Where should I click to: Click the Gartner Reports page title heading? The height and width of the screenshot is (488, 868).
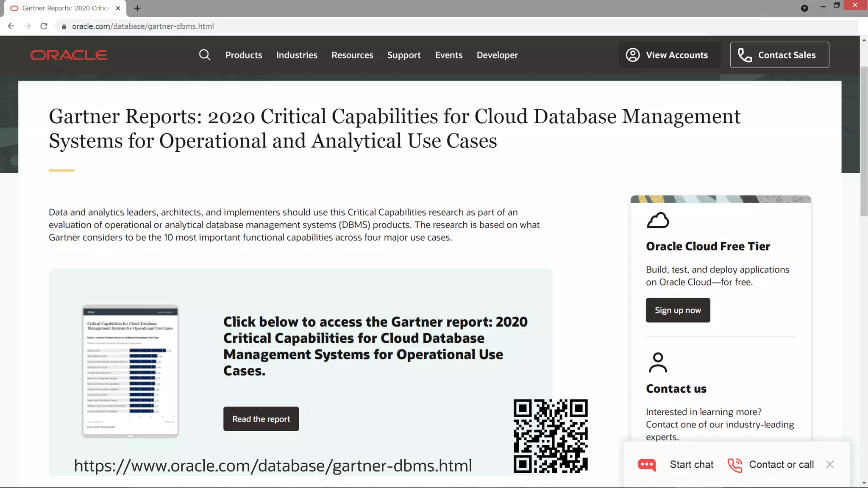395,128
